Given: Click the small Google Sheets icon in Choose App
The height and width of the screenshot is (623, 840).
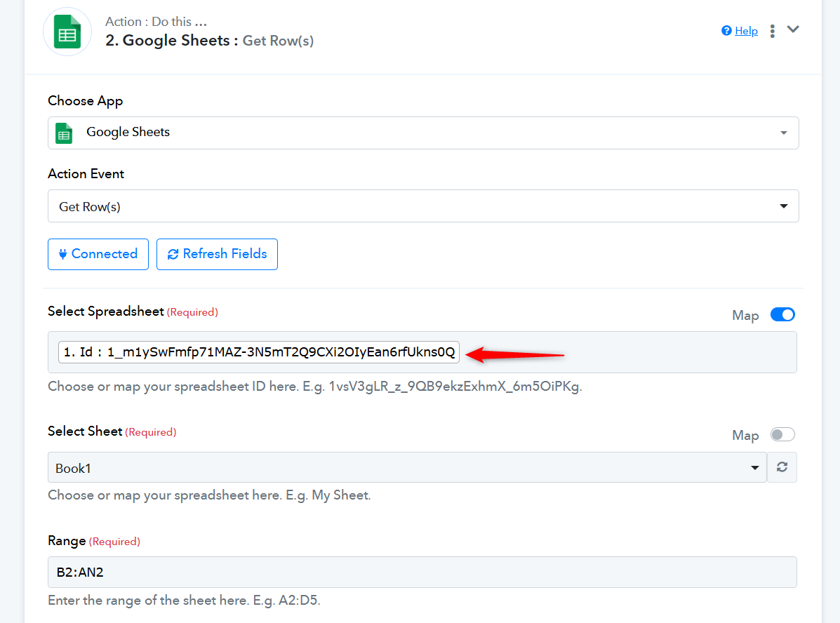Looking at the screenshot, I should [64, 133].
